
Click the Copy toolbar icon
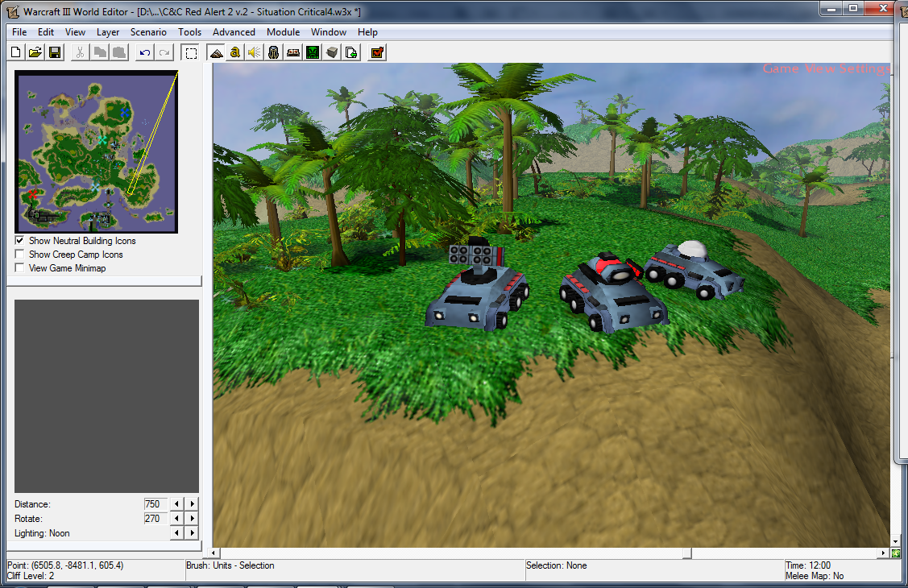(100, 52)
